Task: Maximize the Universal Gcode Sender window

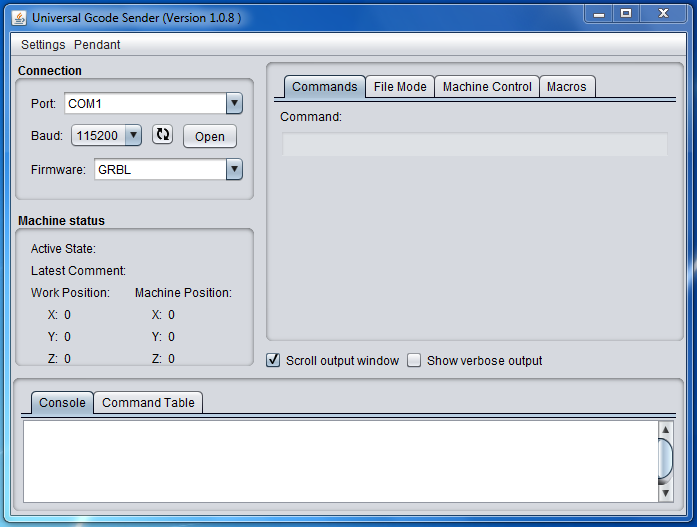Action: tap(626, 14)
